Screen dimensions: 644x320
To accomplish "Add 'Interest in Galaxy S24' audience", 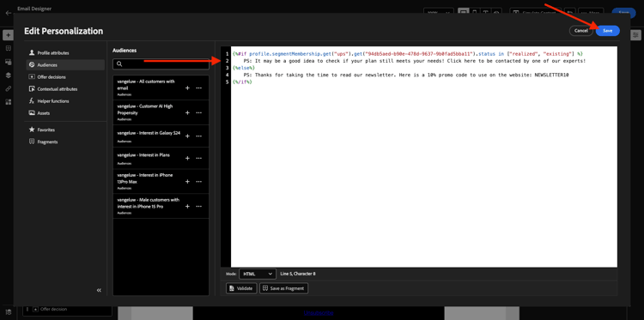I will tap(187, 136).
